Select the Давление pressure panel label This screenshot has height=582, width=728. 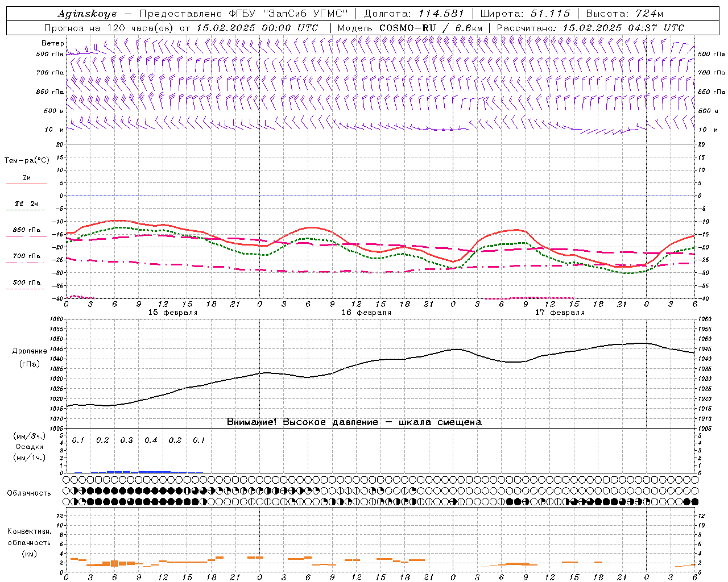(x=30, y=351)
